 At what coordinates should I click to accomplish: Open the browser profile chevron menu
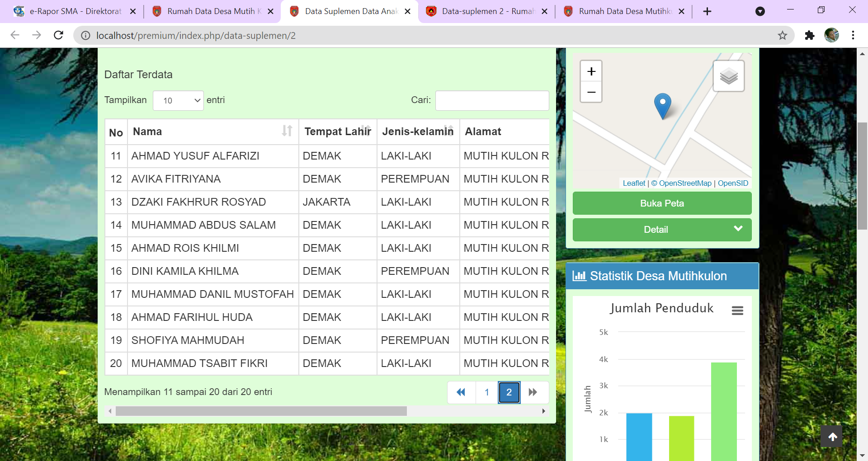(x=761, y=11)
